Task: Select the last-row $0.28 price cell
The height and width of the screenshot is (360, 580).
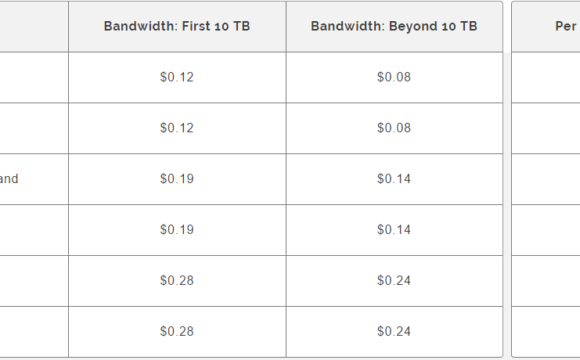Action: [177, 332]
